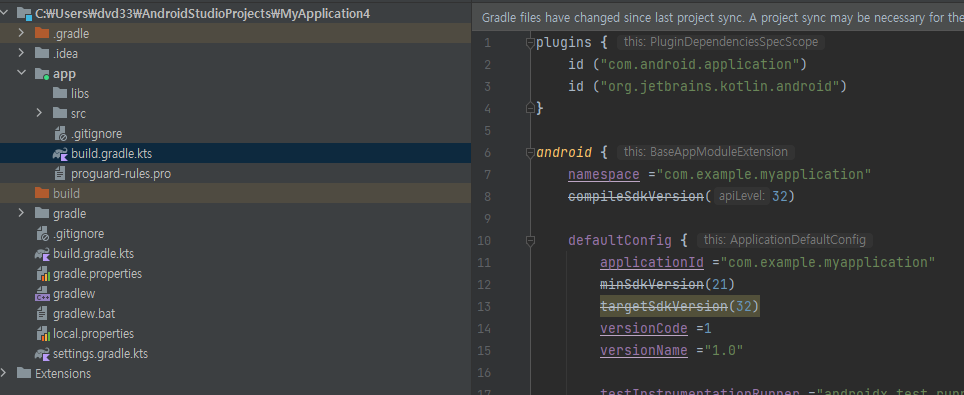
Task: Select the Extensions node
Action: pyautogui.click(x=63, y=373)
